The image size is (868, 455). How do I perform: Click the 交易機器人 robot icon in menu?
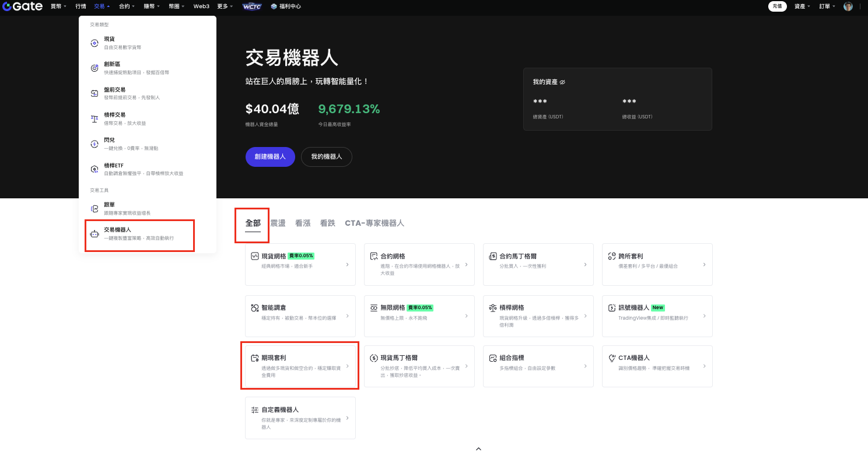coord(94,234)
